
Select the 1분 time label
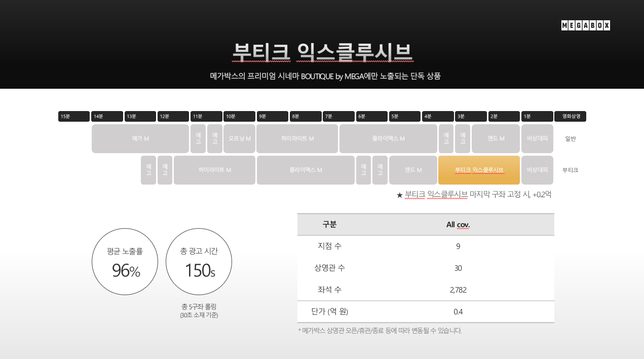point(537,117)
